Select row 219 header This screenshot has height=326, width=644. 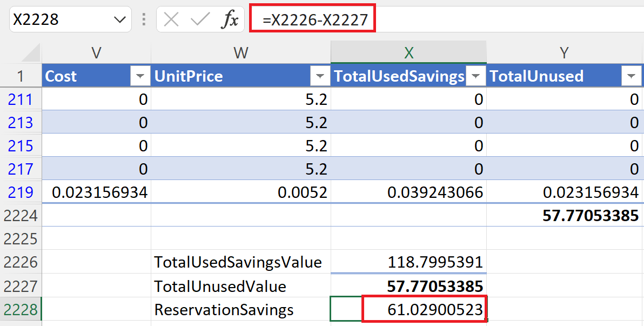click(x=21, y=192)
